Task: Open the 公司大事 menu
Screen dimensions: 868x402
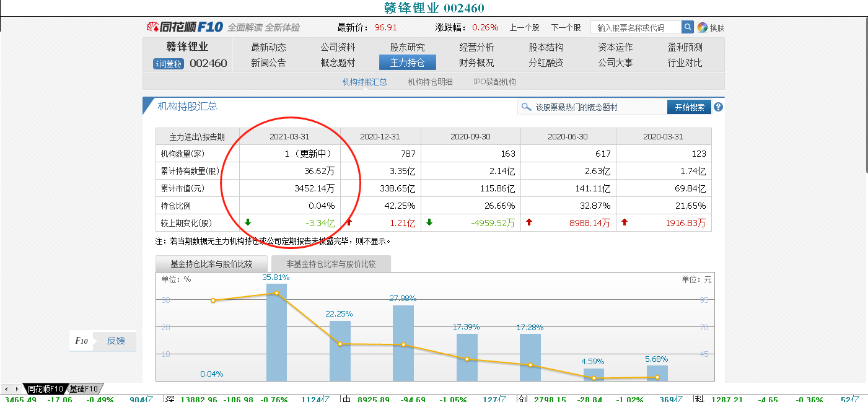Action: (615, 63)
